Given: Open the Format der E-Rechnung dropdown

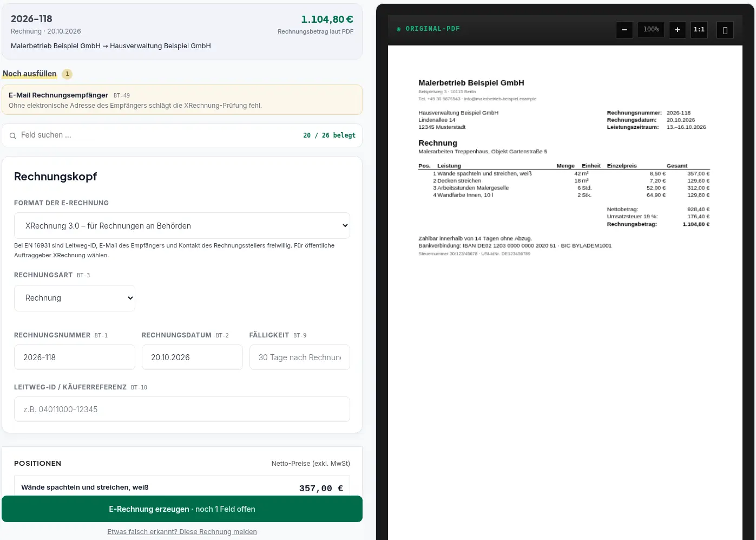Looking at the screenshot, I should 182,225.
